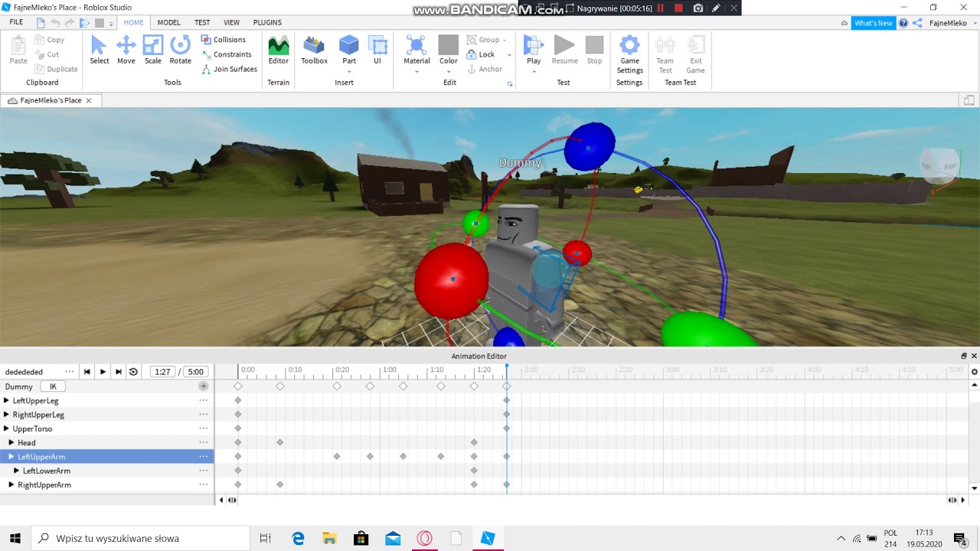
Task: Toggle Constraints
Action: (227, 54)
